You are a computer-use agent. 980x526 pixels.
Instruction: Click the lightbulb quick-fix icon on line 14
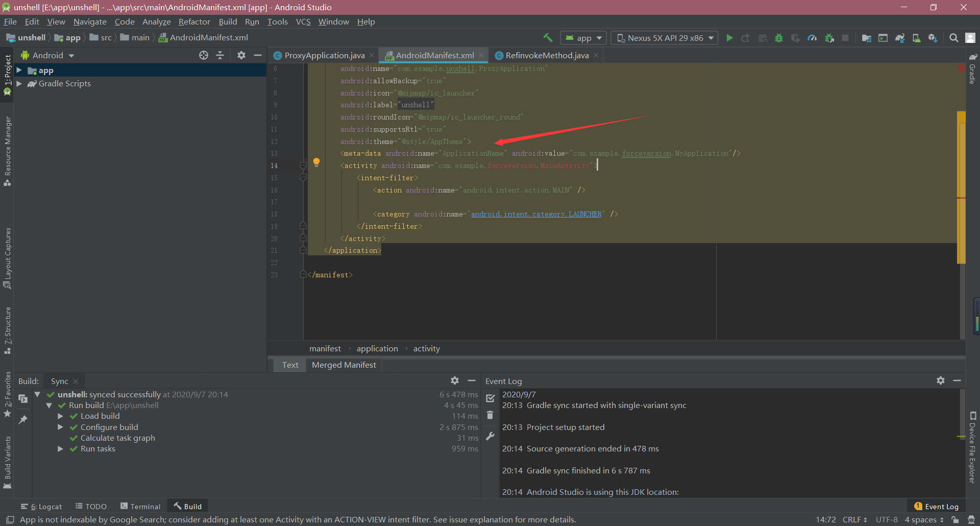click(x=316, y=162)
